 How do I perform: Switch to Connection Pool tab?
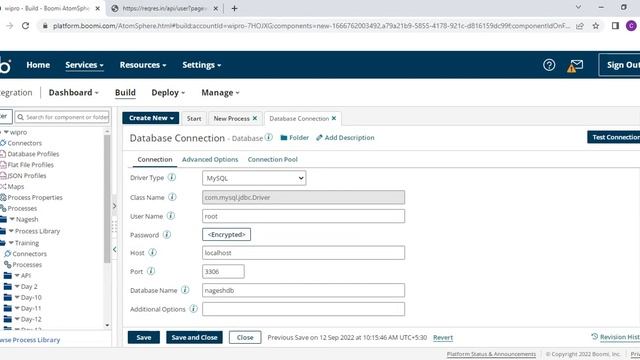tap(272, 159)
